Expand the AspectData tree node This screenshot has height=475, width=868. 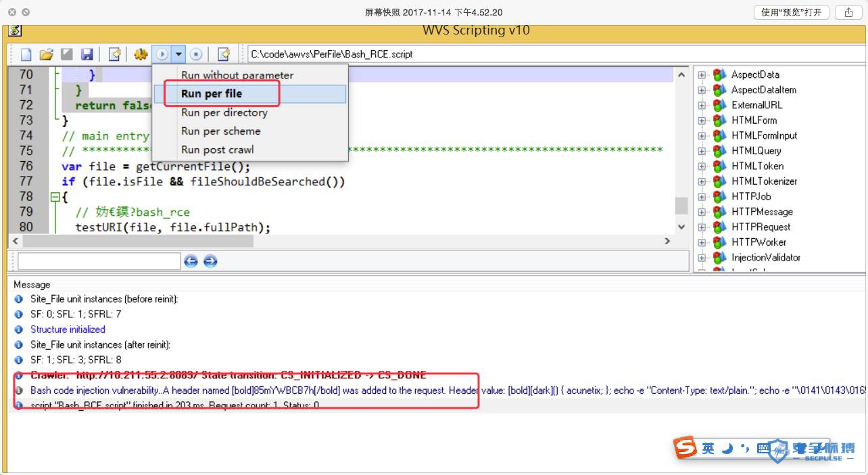(x=702, y=74)
